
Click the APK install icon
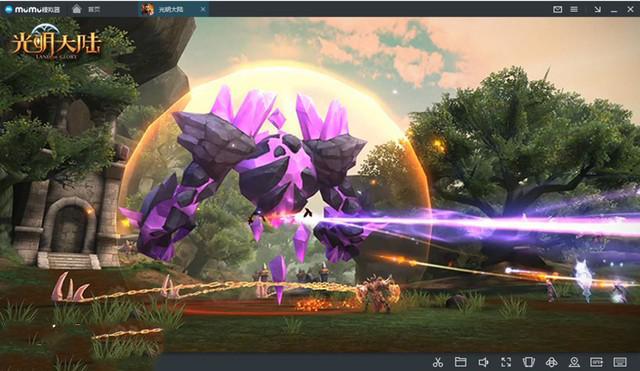pos(597,362)
